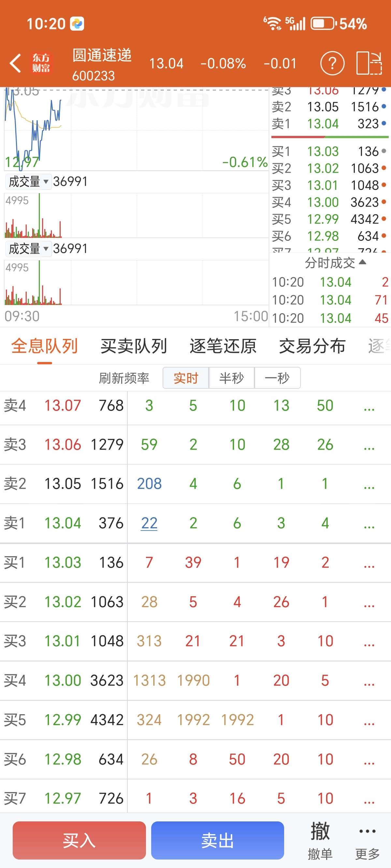Tap 买2 price 13.02 in queue table
The width and height of the screenshot is (391, 868).
click(x=63, y=602)
